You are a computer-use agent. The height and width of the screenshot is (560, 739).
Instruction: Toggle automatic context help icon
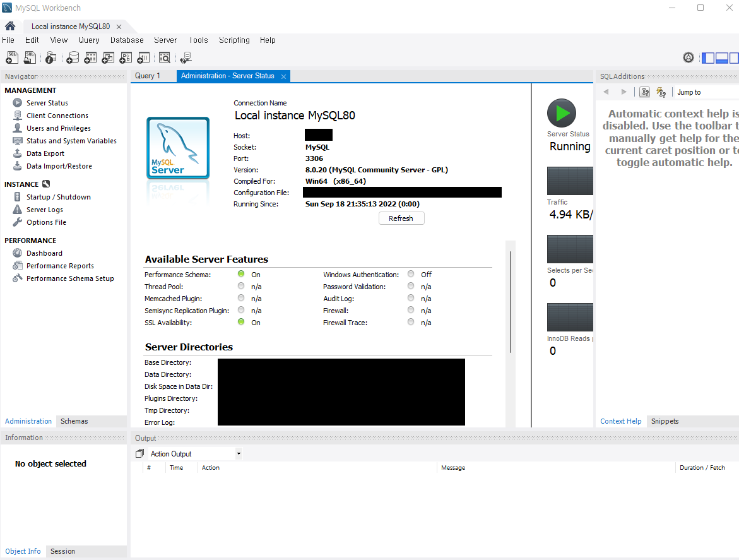661,92
